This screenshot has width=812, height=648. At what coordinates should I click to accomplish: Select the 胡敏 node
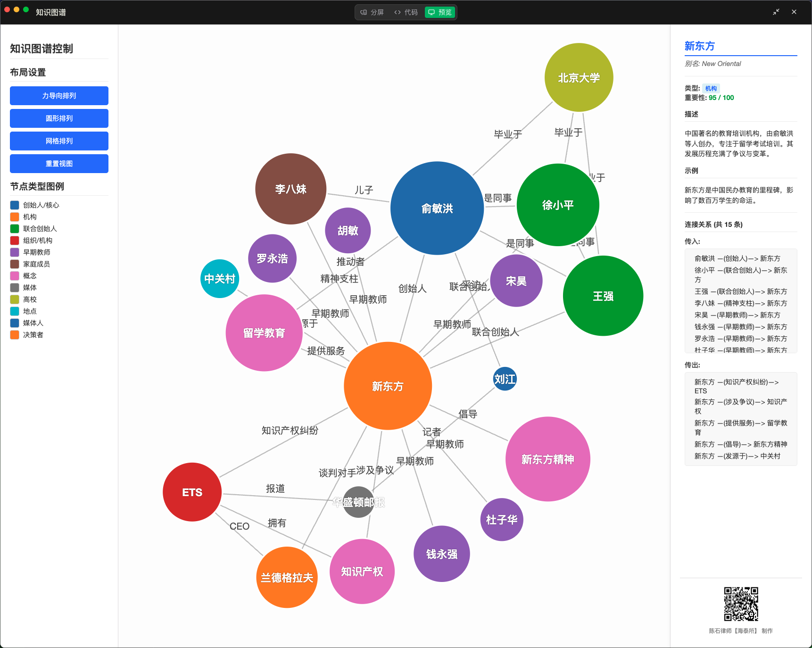pos(348,231)
